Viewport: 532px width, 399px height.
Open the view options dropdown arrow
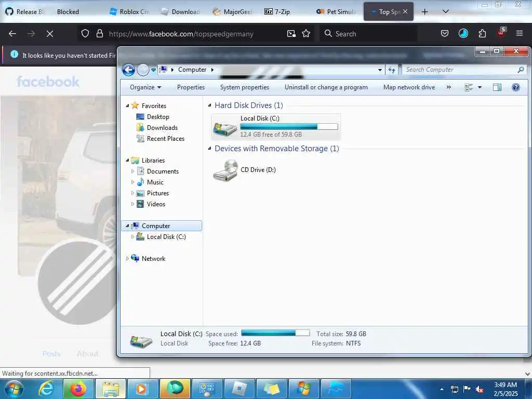tap(480, 87)
